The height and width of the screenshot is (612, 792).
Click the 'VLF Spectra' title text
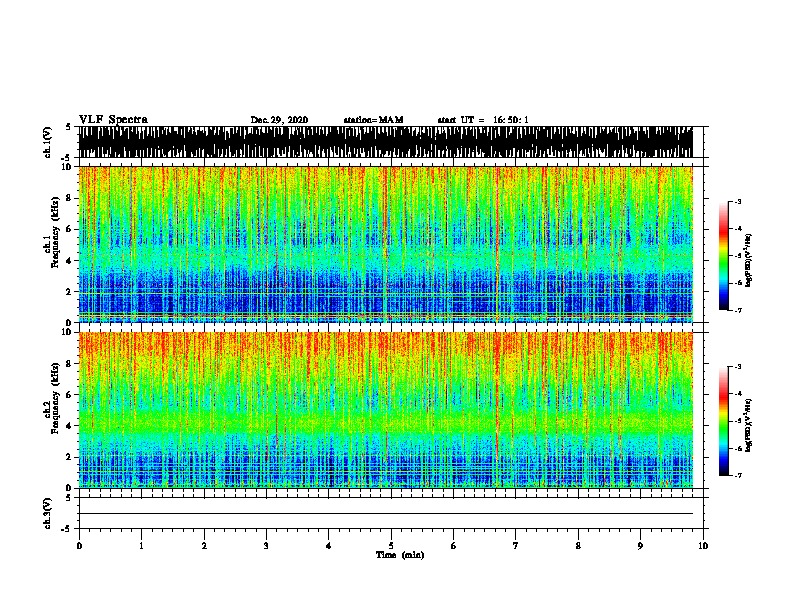(113, 119)
